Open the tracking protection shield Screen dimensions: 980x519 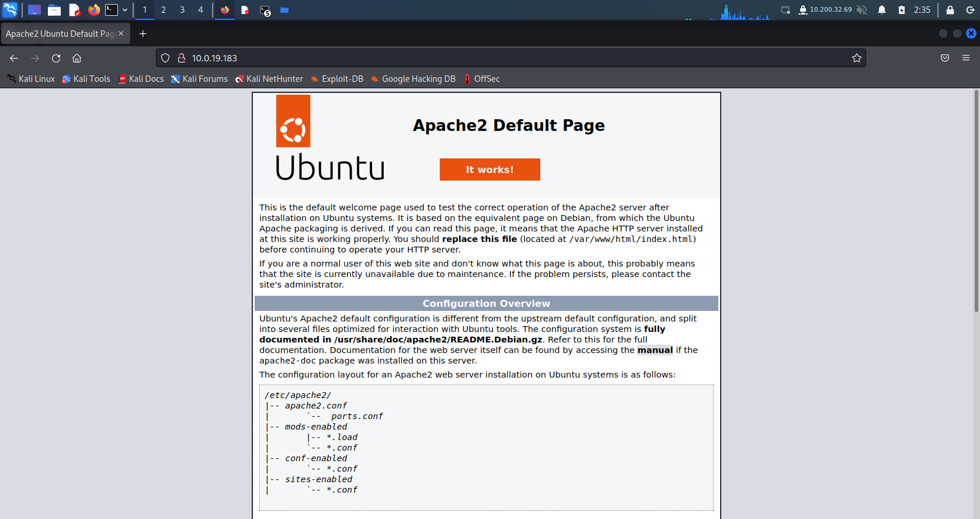[x=165, y=58]
